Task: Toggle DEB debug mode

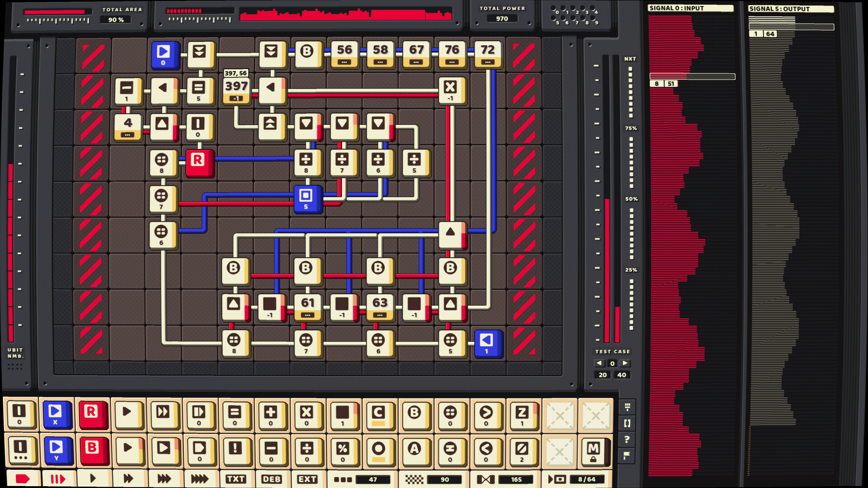Action: (x=272, y=479)
